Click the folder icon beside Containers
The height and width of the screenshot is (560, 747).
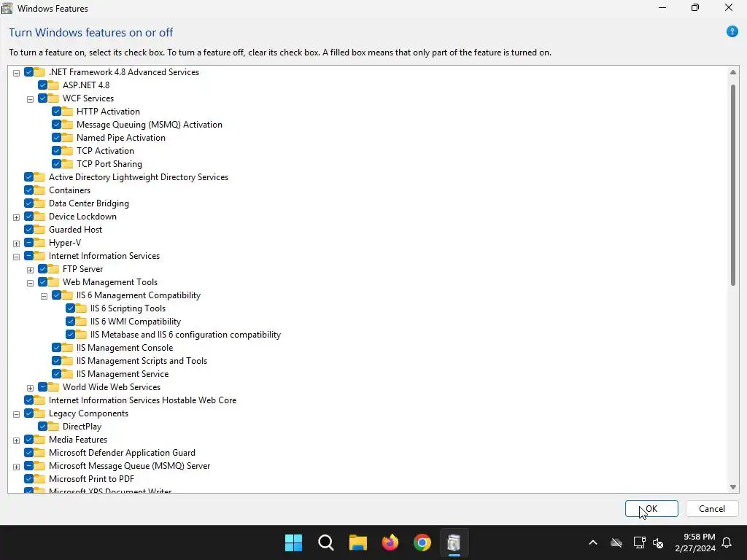(x=39, y=190)
